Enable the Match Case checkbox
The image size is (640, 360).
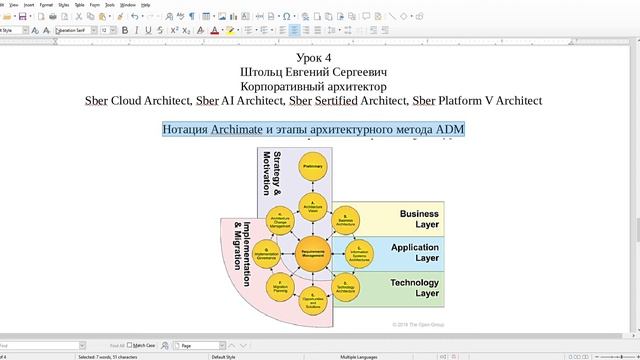(129, 345)
